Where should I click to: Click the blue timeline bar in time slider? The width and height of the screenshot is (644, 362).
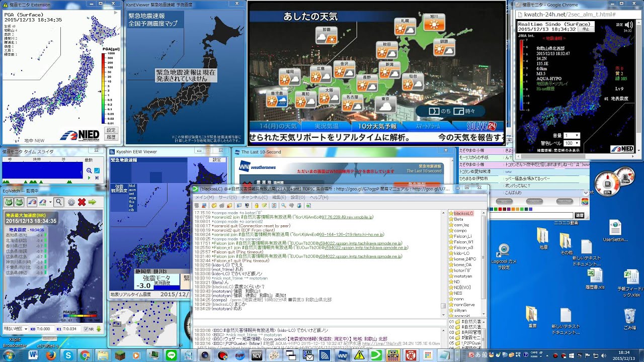click(42, 170)
